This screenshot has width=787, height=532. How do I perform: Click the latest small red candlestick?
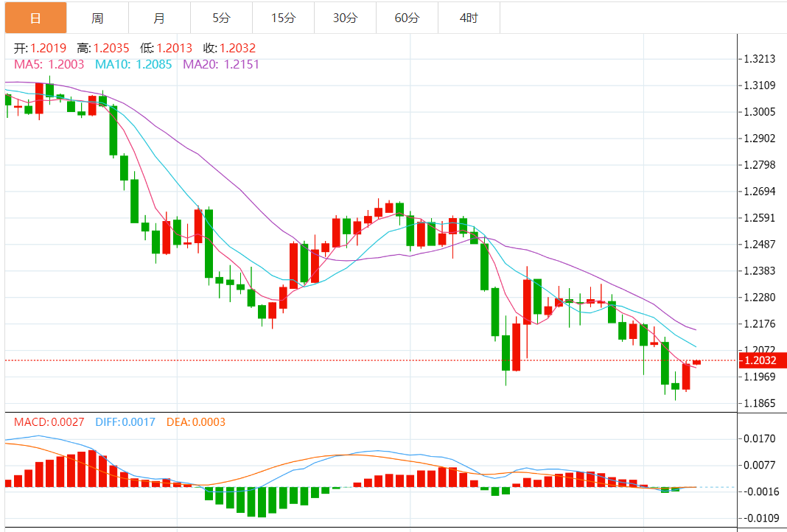pos(696,363)
